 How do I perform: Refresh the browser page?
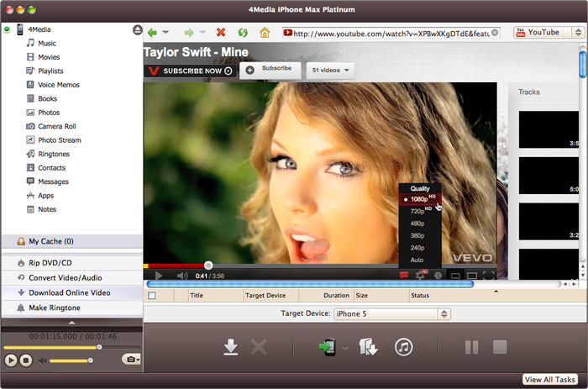(243, 33)
